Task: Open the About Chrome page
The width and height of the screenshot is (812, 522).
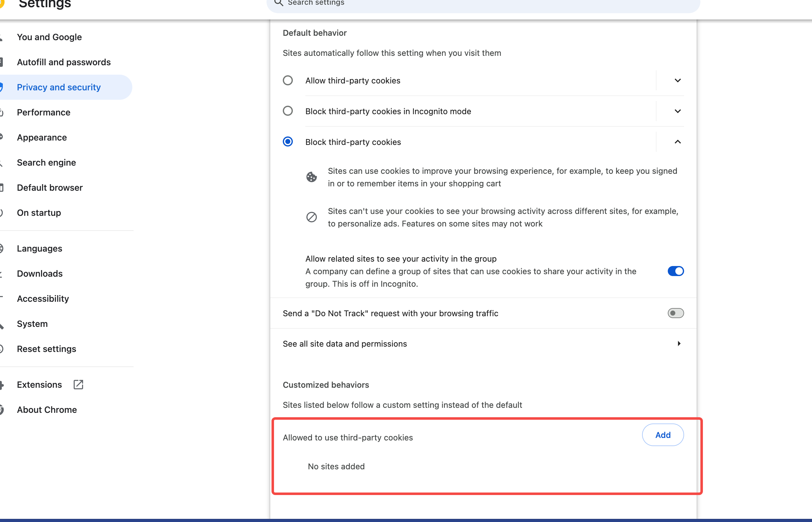Action: 47,409
